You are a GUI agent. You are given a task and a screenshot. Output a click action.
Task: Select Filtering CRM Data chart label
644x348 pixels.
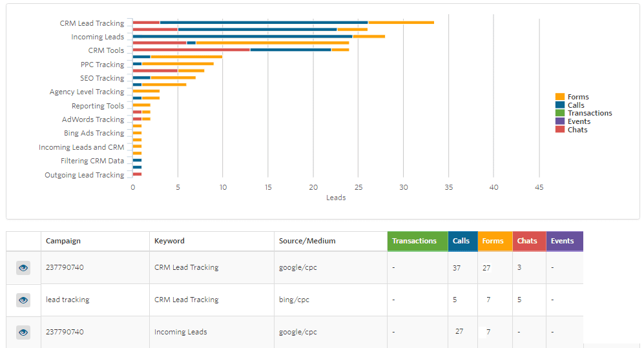click(x=92, y=161)
